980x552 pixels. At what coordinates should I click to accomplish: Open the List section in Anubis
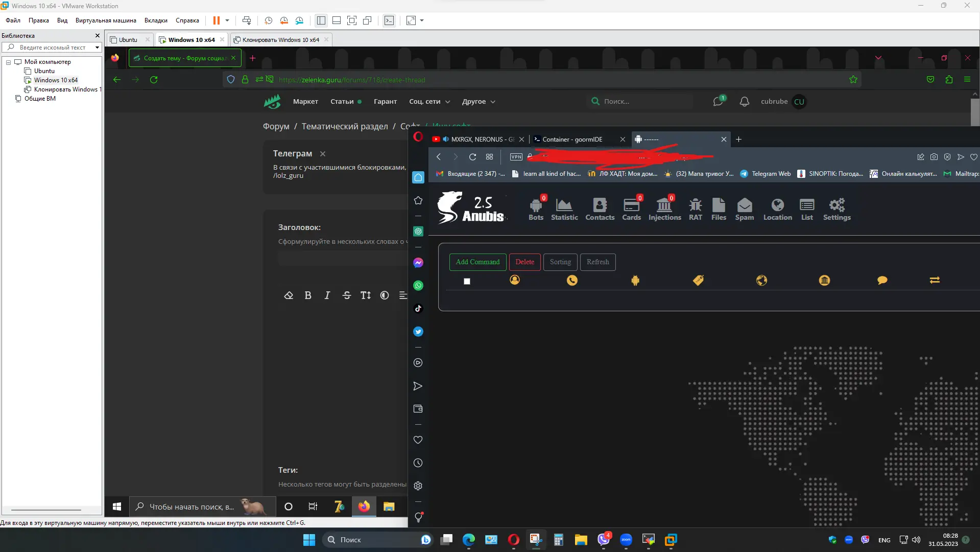coord(807,209)
